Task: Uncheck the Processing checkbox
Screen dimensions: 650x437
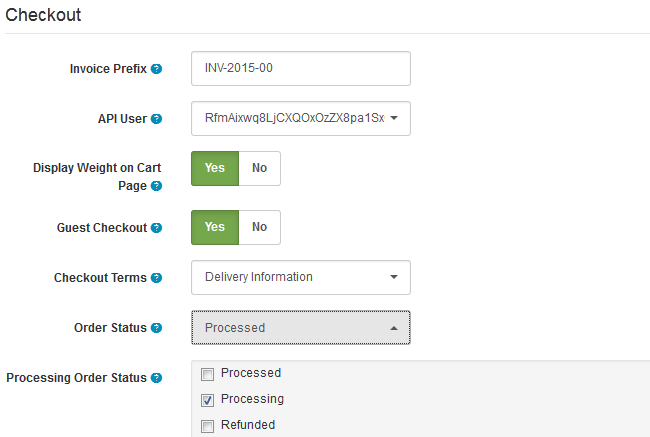Action: pos(208,400)
